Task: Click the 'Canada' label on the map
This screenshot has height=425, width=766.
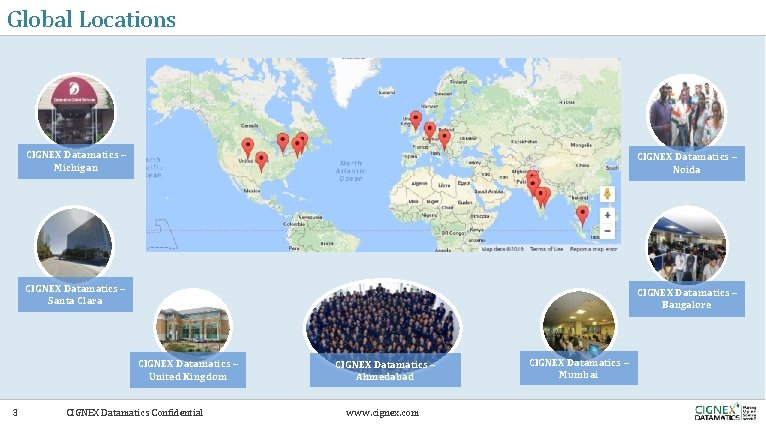Action: click(x=250, y=126)
